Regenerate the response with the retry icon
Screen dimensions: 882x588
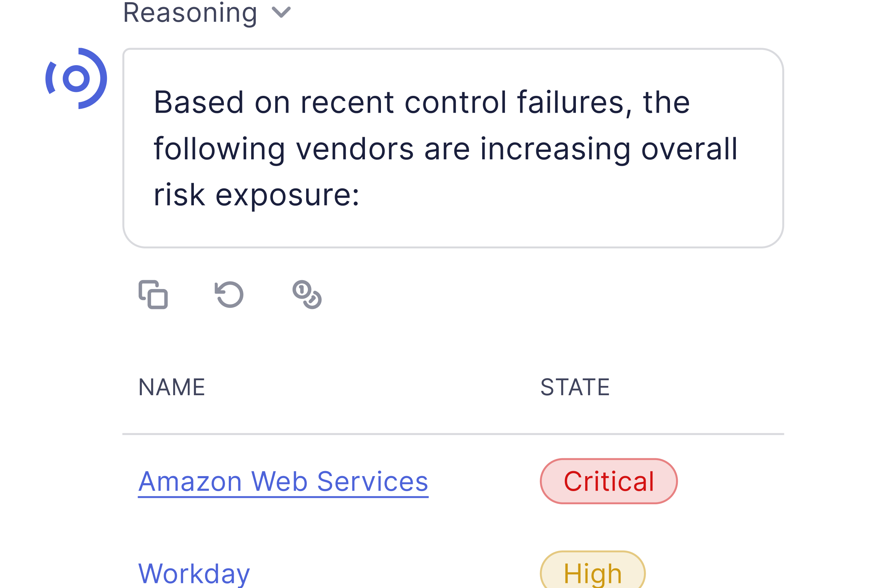point(229,295)
